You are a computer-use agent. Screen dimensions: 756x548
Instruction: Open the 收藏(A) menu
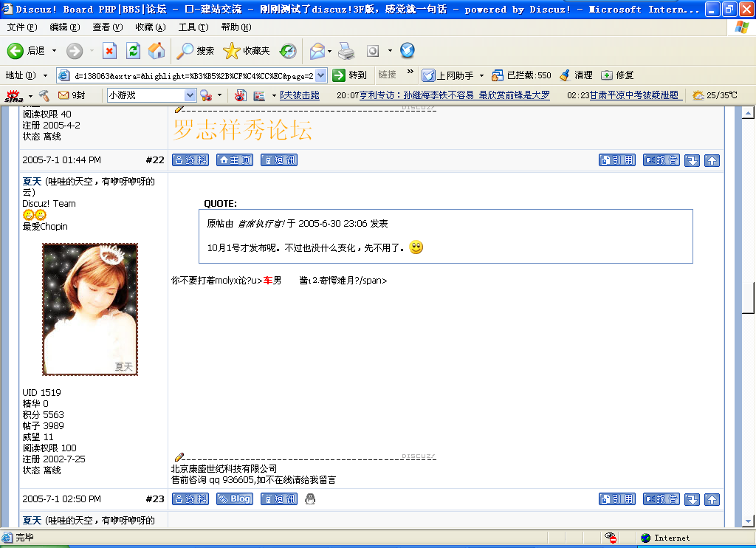(x=151, y=27)
